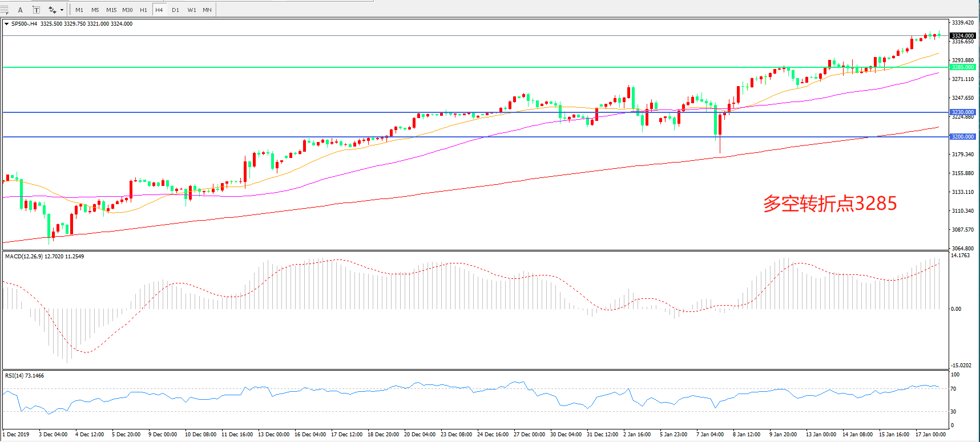Switch chart to M1 timeframe
980x442 pixels.
(79, 10)
